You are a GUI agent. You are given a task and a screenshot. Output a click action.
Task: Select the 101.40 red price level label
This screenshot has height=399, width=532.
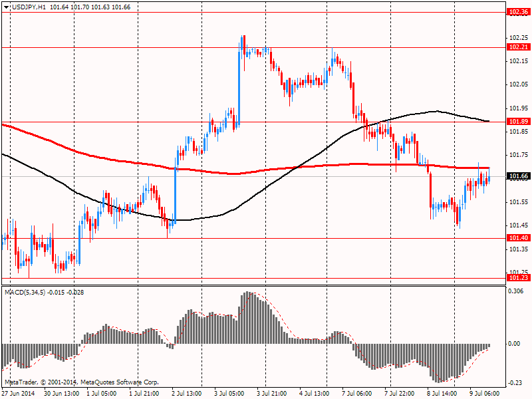click(519, 238)
